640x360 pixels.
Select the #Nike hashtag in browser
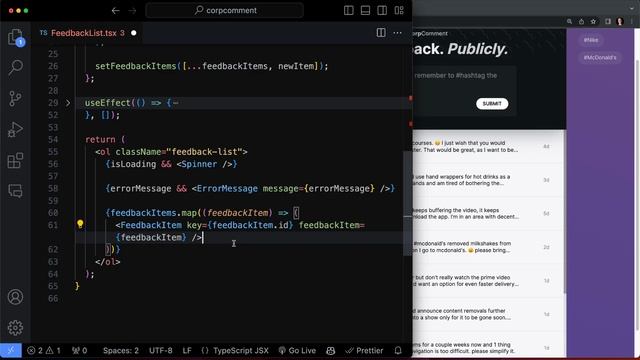[591, 40]
